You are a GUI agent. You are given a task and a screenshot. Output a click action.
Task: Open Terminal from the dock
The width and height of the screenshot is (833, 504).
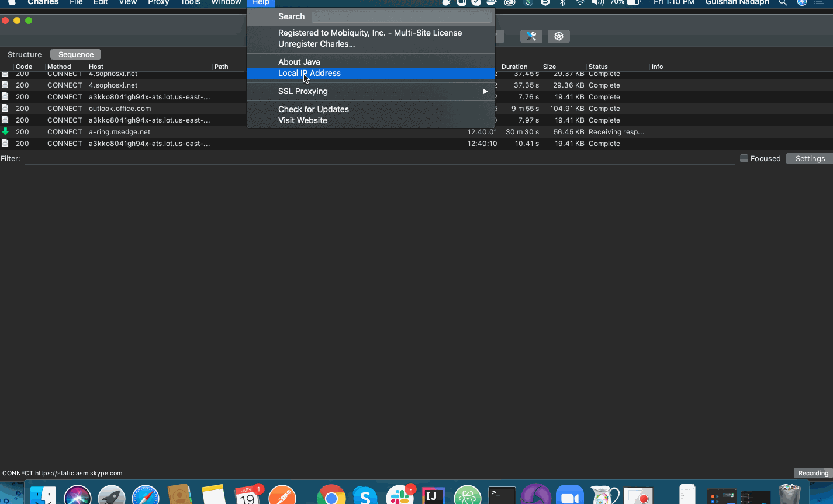[502, 495]
